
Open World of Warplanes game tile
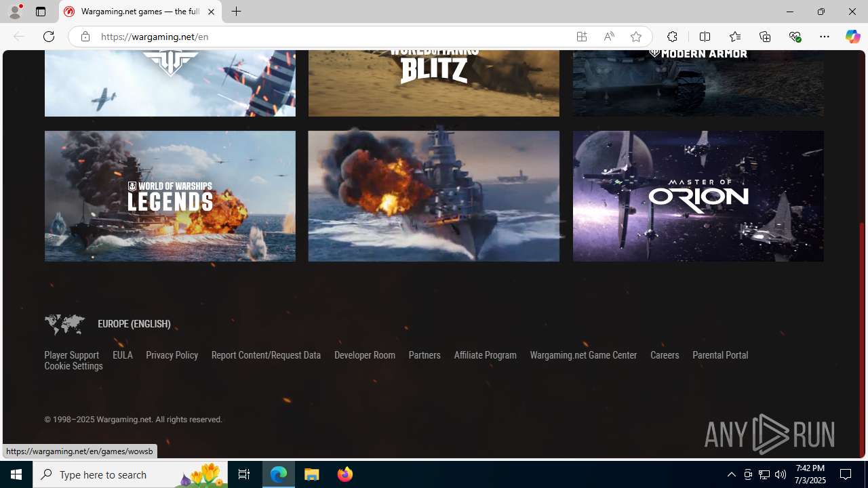point(170,83)
